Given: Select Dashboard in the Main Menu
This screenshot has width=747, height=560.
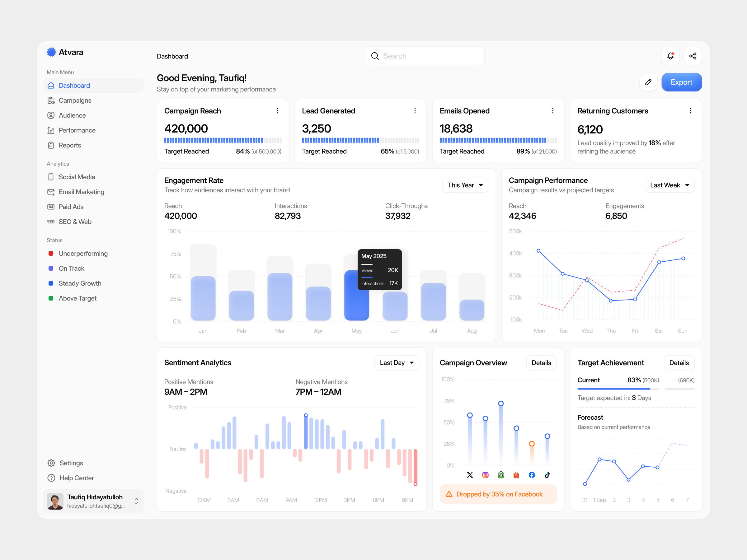Looking at the screenshot, I should pyautogui.click(x=74, y=86).
